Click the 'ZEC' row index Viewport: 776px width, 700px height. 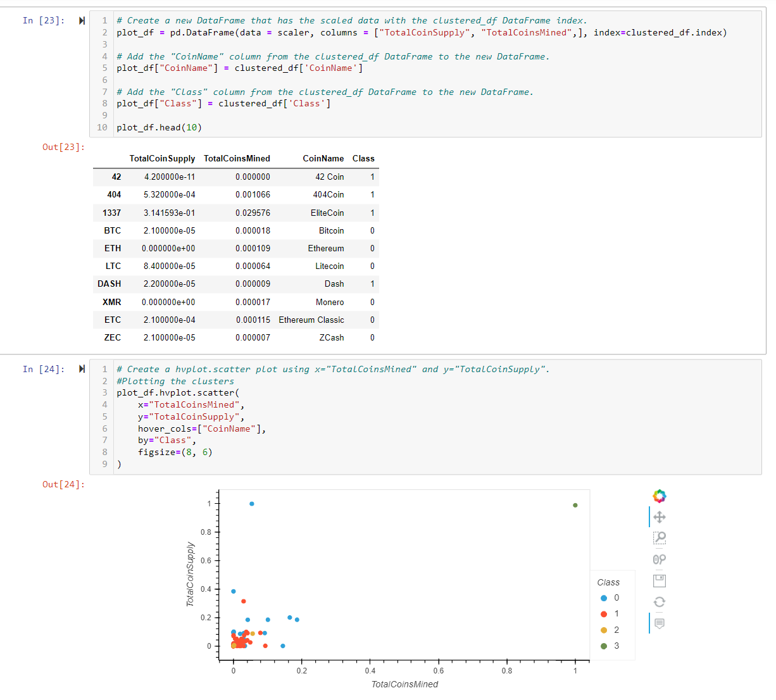[113, 338]
